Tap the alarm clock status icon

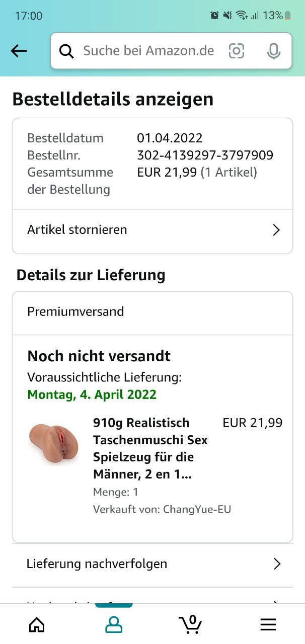[214, 16]
